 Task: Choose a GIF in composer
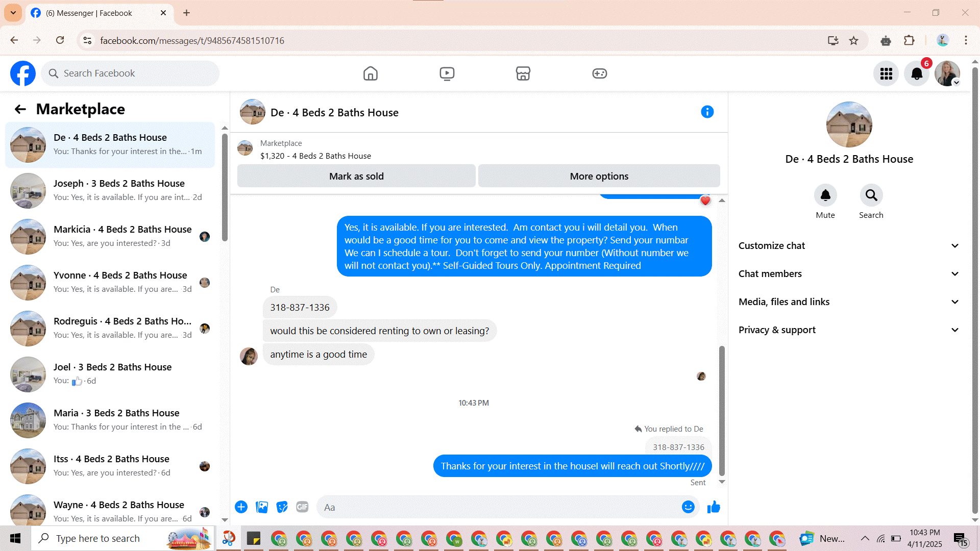click(303, 507)
